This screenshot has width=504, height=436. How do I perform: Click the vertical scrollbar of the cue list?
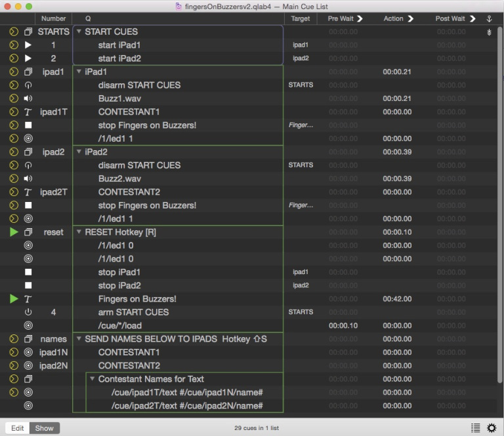499,197
